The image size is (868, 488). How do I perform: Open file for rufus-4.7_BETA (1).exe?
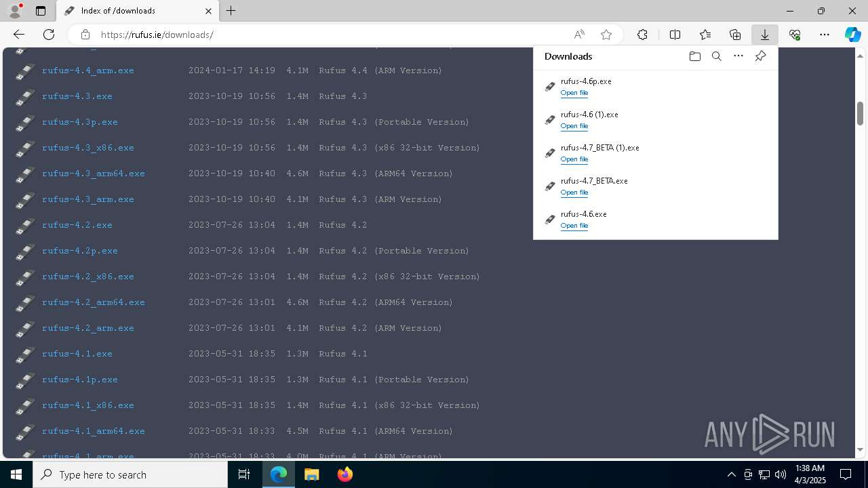pos(574,159)
